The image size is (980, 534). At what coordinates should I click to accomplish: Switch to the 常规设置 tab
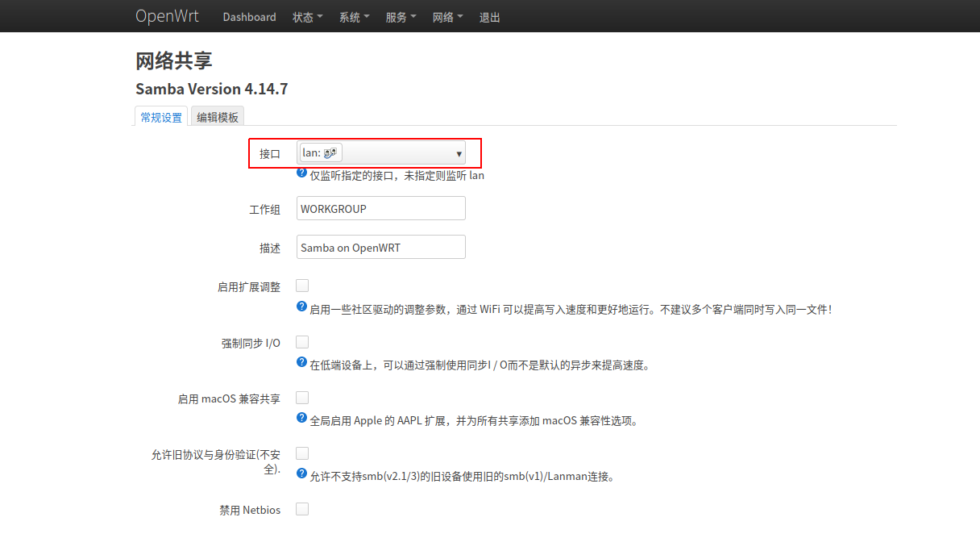tap(161, 117)
